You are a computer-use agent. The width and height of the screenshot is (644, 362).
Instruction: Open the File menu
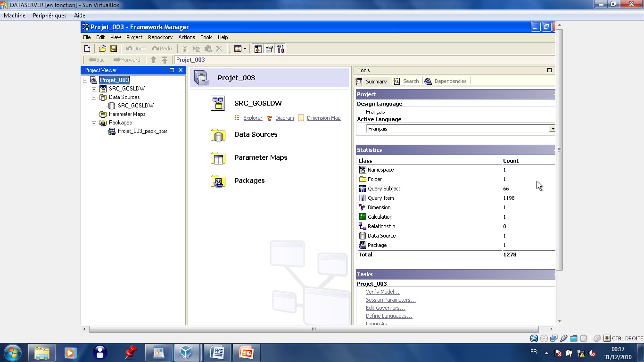pos(87,37)
